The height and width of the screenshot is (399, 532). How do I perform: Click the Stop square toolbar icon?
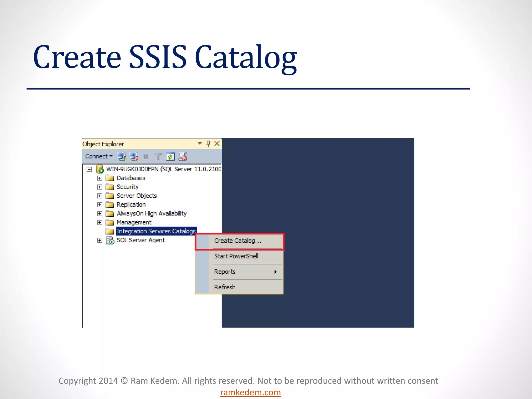coord(146,157)
